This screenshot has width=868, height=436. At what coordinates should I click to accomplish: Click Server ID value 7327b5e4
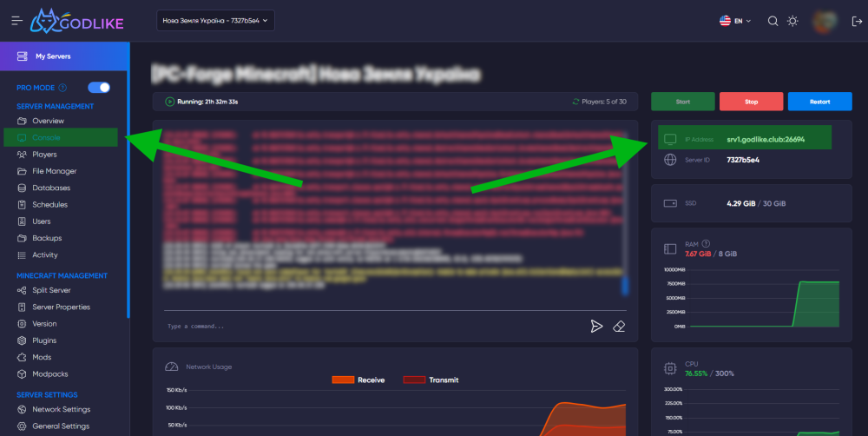click(x=743, y=160)
